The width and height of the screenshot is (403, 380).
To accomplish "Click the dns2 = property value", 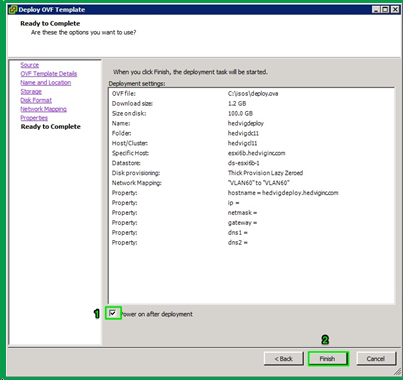I will pos(238,243).
